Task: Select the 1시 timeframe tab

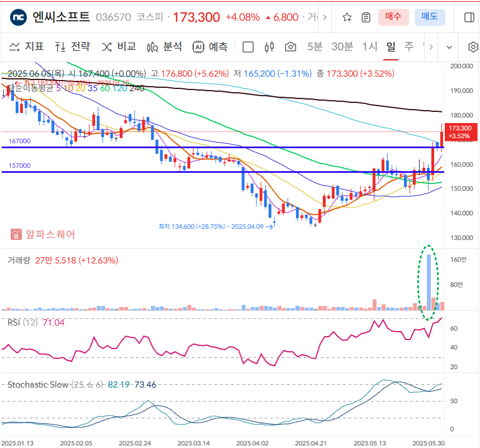Action: pyautogui.click(x=369, y=46)
